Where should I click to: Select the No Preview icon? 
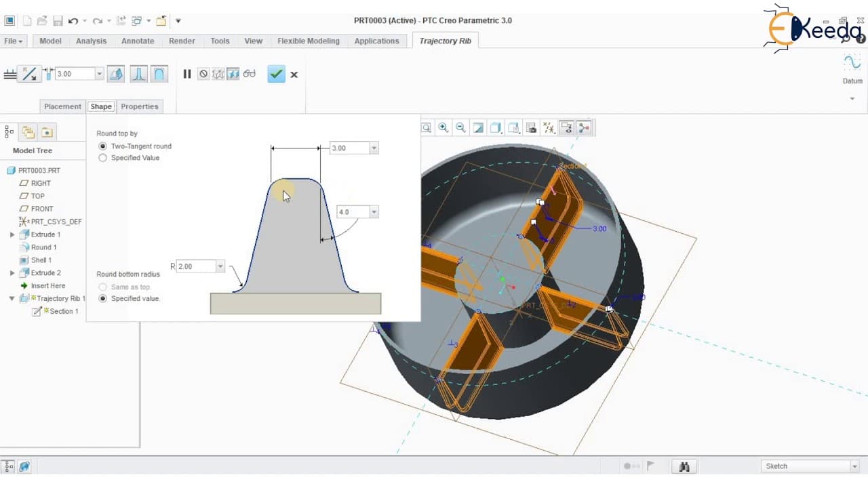click(203, 74)
